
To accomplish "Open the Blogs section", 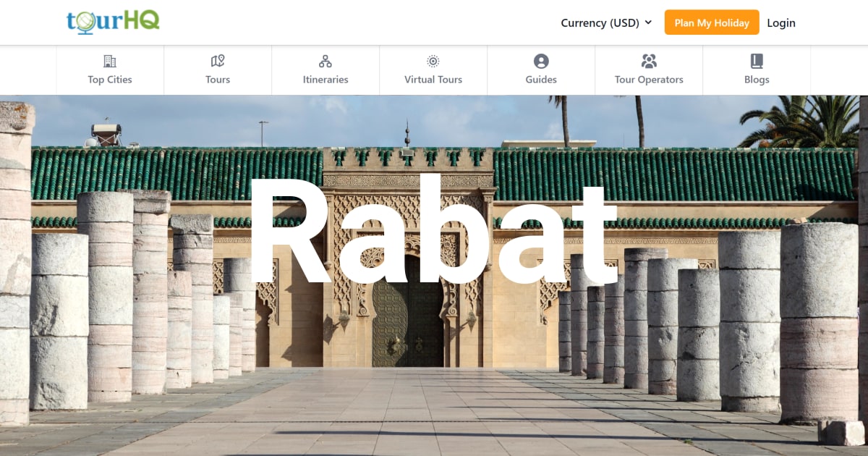I will coord(757,80).
